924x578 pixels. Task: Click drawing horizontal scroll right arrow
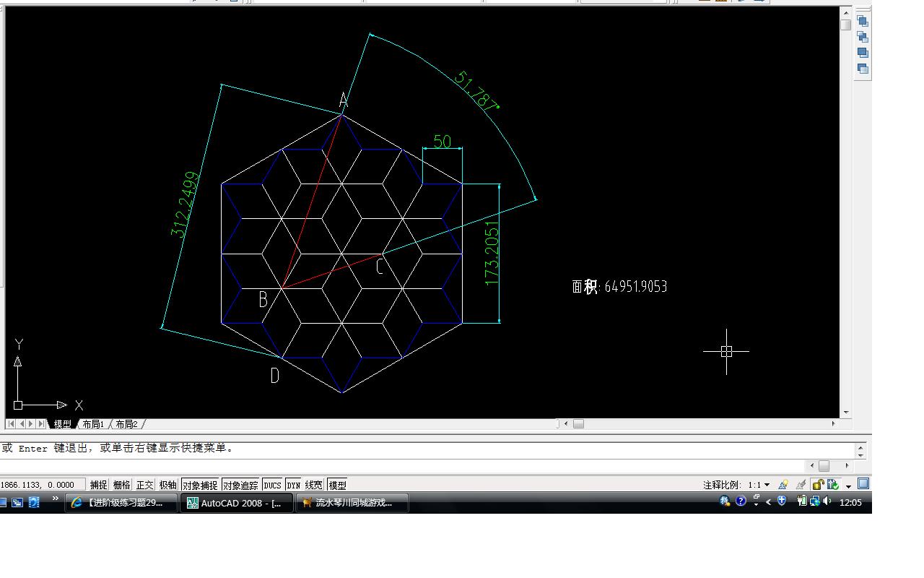(834, 424)
